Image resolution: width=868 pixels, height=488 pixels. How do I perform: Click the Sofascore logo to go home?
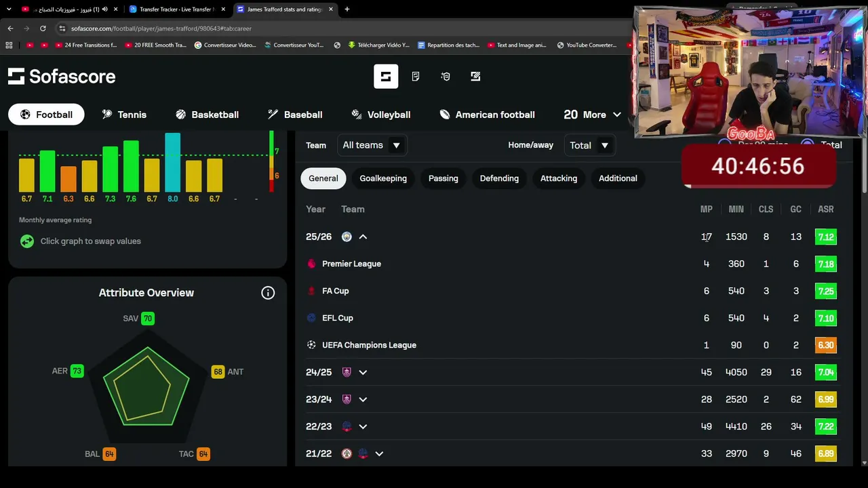(x=62, y=77)
